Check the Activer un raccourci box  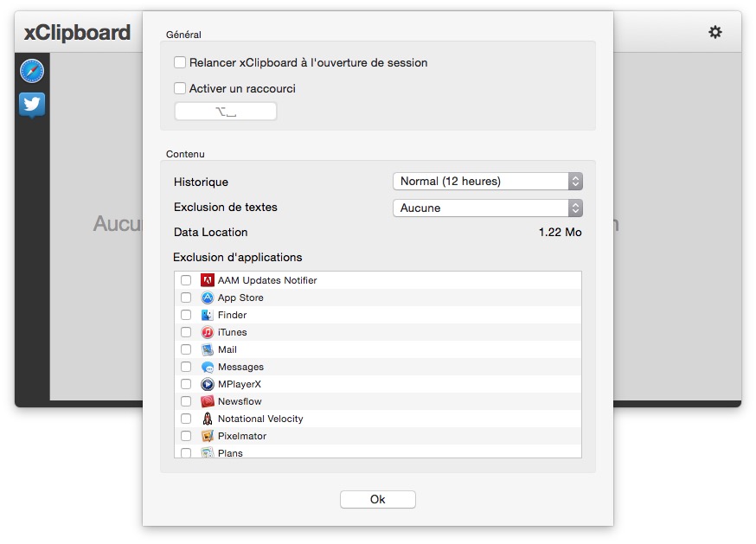click(x=180, y=88)
